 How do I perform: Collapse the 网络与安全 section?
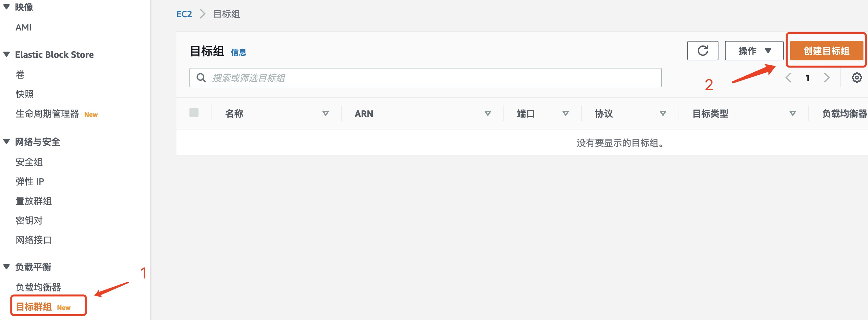[x=6, y=142]
